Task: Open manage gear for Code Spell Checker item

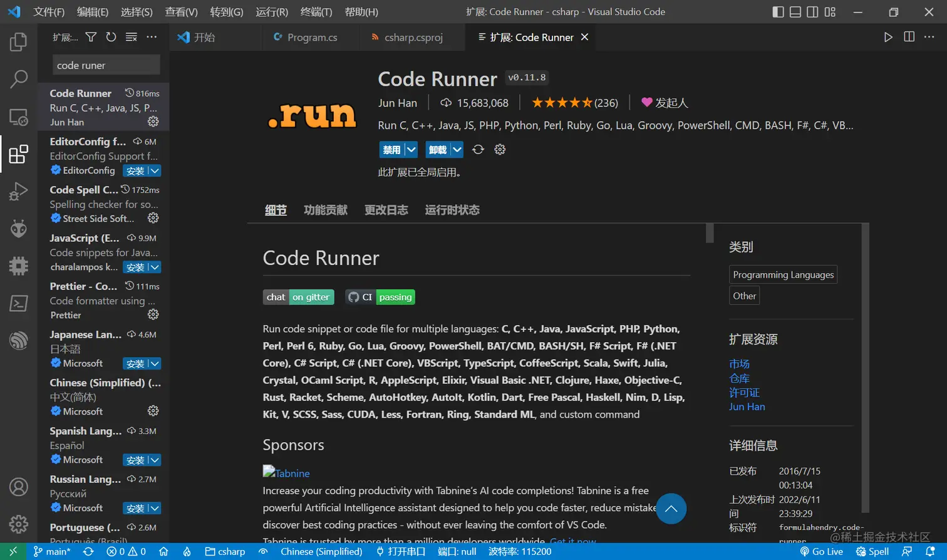Action: (153, 218)
